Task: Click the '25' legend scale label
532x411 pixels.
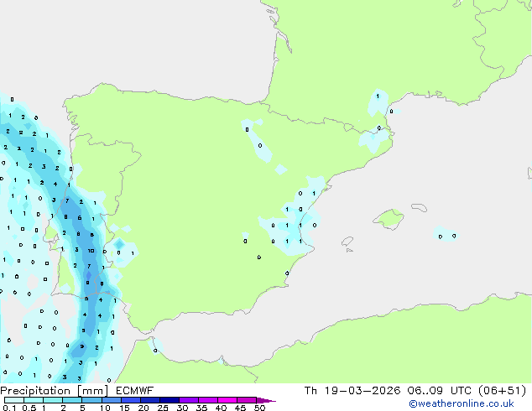Action: tap(163, 408)
